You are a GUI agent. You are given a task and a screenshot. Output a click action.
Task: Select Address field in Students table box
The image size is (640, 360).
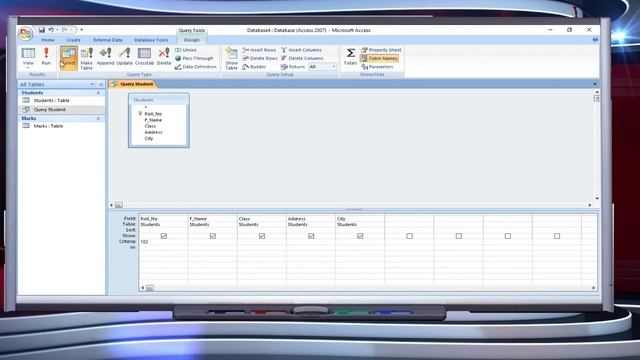coord(153,132)
